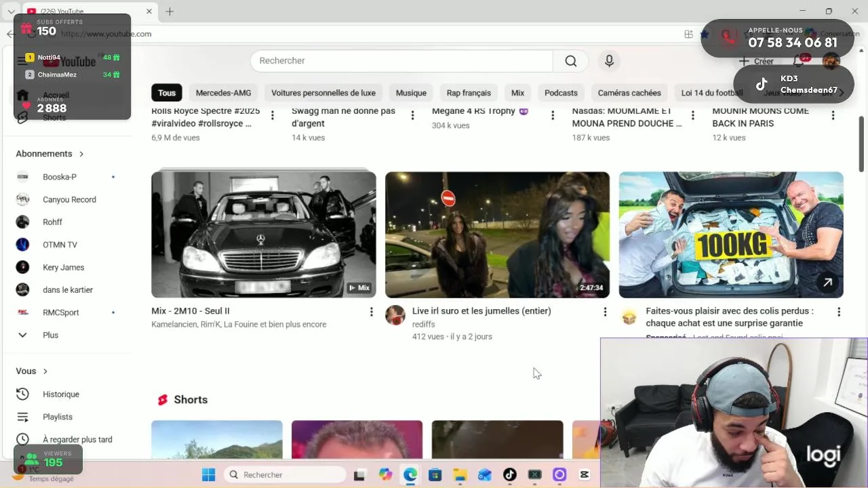Open CapCut from the taskbar
This screenshot has width=868, height=488.
[x=585, y=474]
